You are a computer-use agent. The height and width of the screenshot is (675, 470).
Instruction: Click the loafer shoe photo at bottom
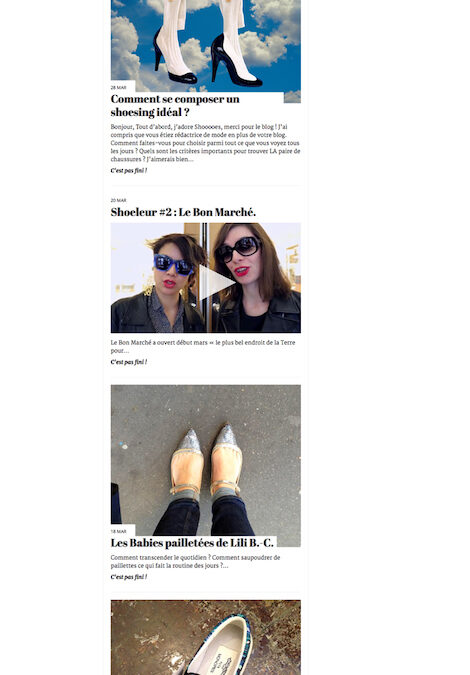[x=206, y=638]
